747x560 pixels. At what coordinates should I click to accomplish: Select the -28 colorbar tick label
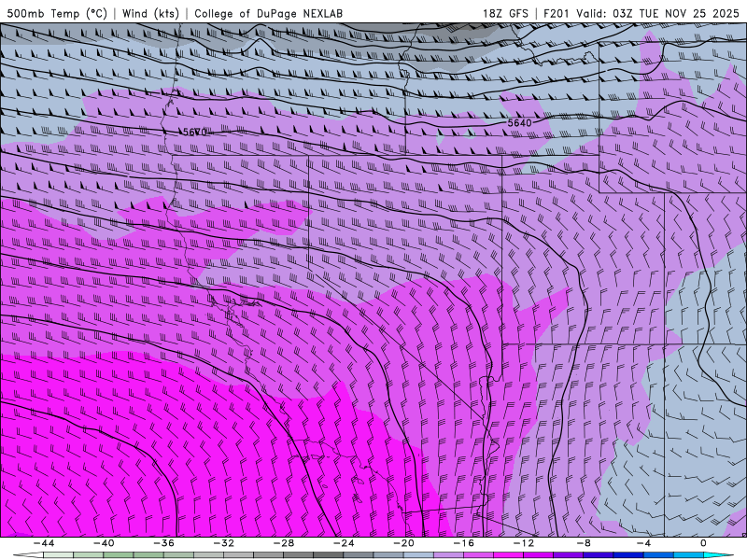(x=284, y=543)
